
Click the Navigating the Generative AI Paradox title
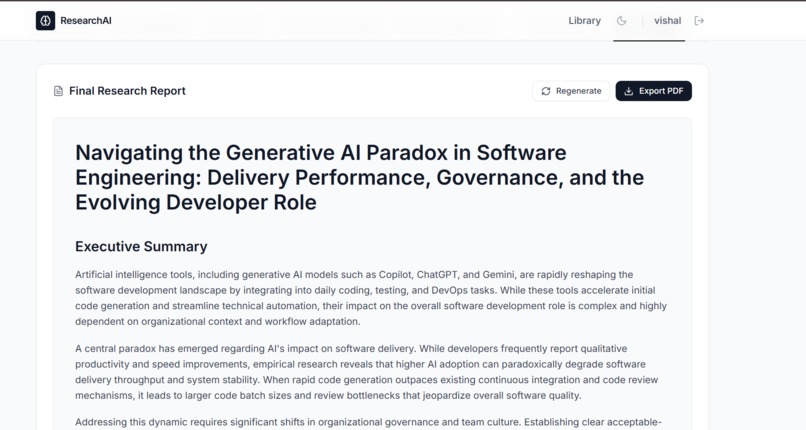[x=359, y=177]
